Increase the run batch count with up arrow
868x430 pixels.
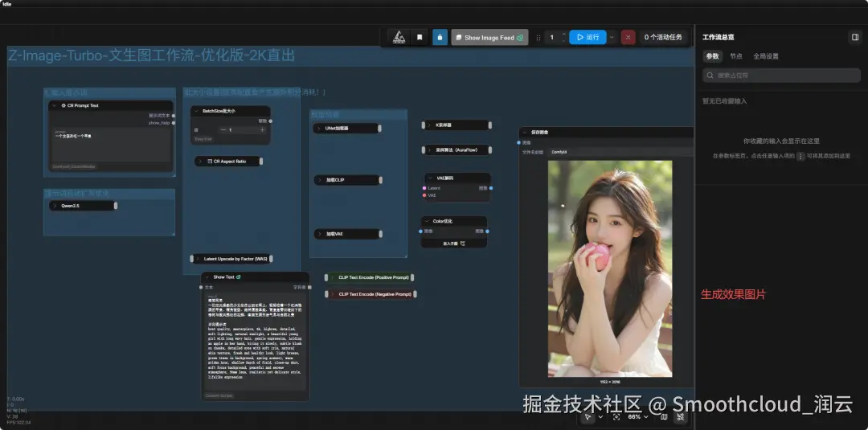click(x=563, y=35)
